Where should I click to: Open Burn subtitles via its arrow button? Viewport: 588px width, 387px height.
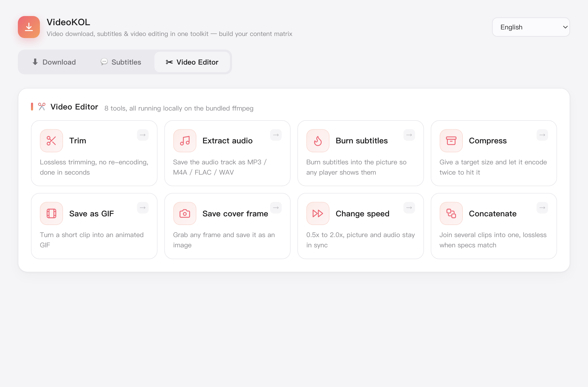pos(409,135)
